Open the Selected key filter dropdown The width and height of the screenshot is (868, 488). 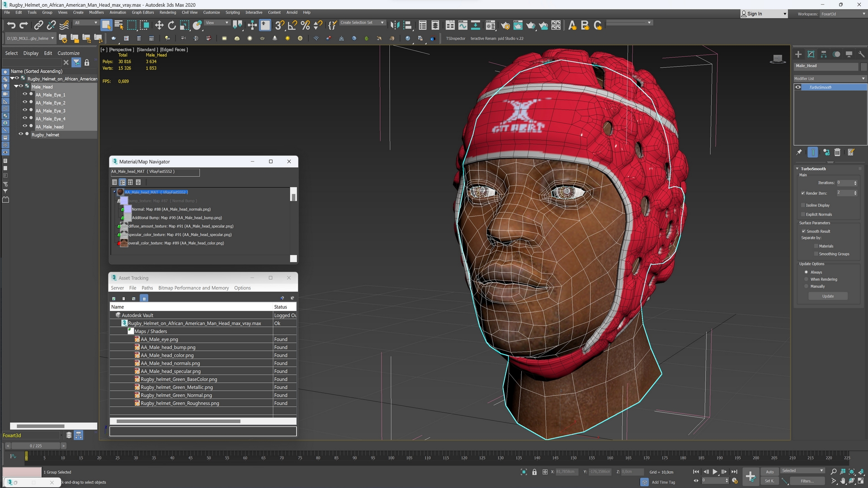point(802,471)
